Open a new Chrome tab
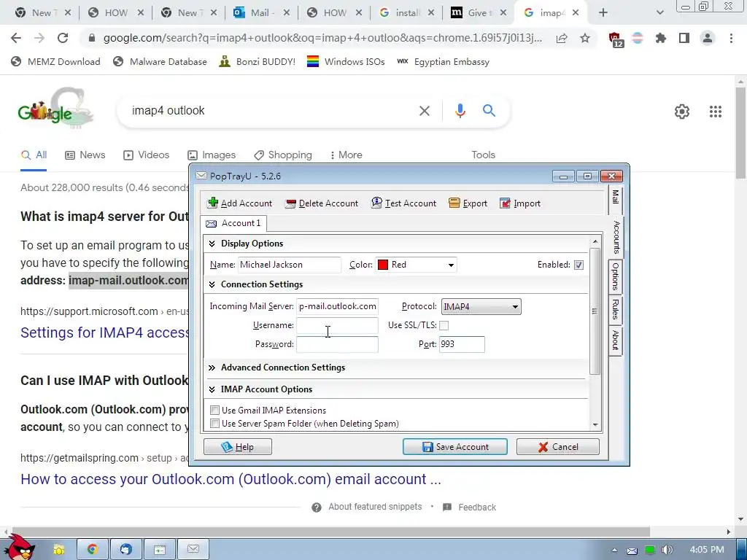 coord(603,13)
